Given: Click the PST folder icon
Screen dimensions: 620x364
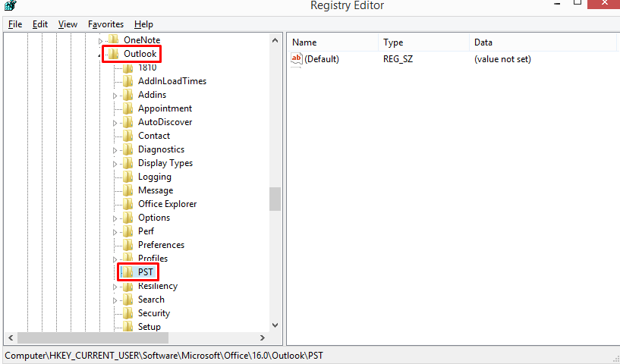Looking at the screenshot, I should [x=128, y=272].
